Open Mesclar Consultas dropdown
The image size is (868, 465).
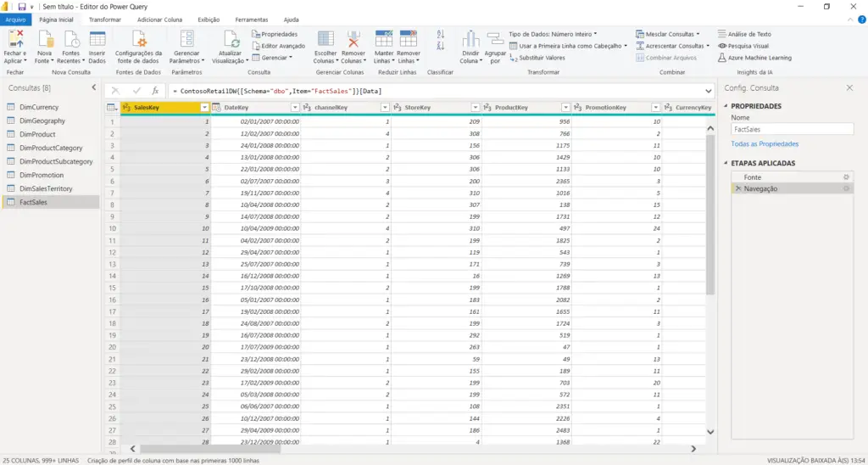[668, 34]
